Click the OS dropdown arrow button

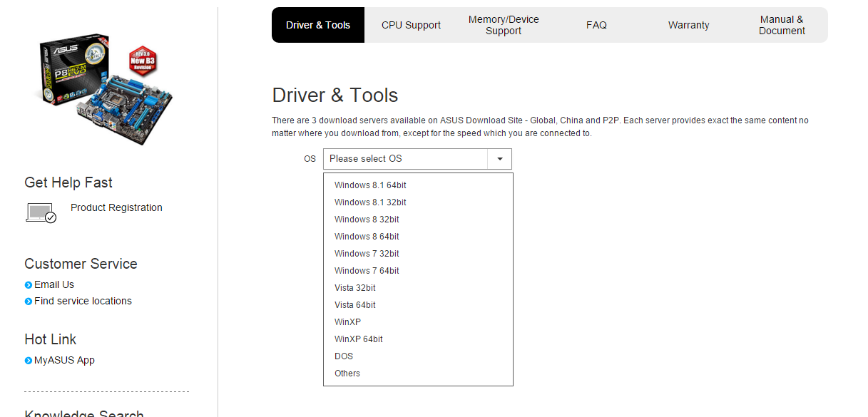(500, 159)
